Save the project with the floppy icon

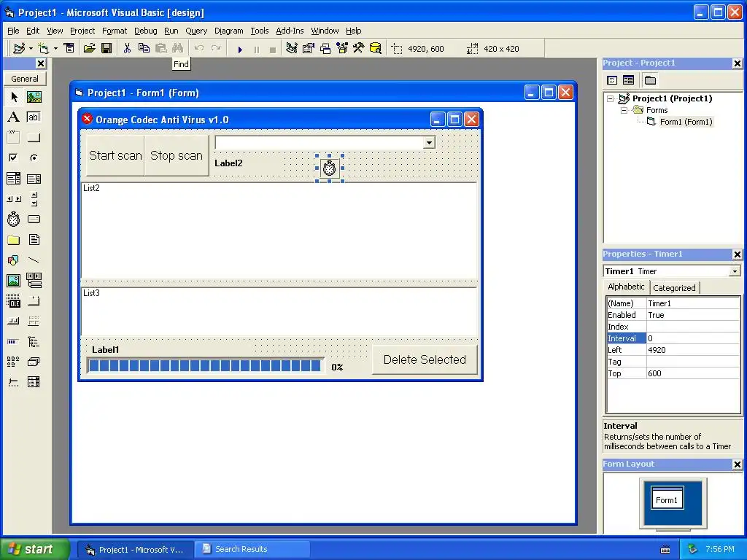tap(107, 48)
